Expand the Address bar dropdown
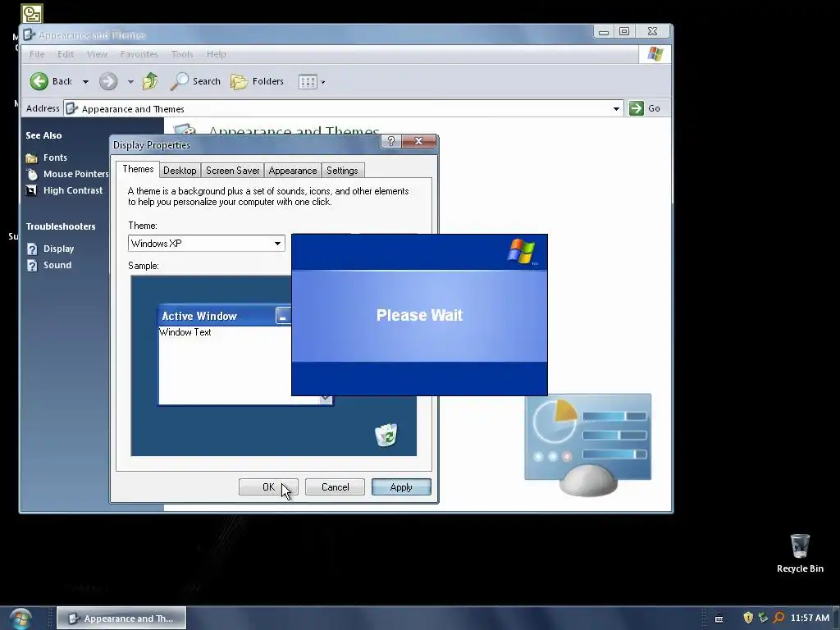The image size is (840, 630). pos(616,109)
